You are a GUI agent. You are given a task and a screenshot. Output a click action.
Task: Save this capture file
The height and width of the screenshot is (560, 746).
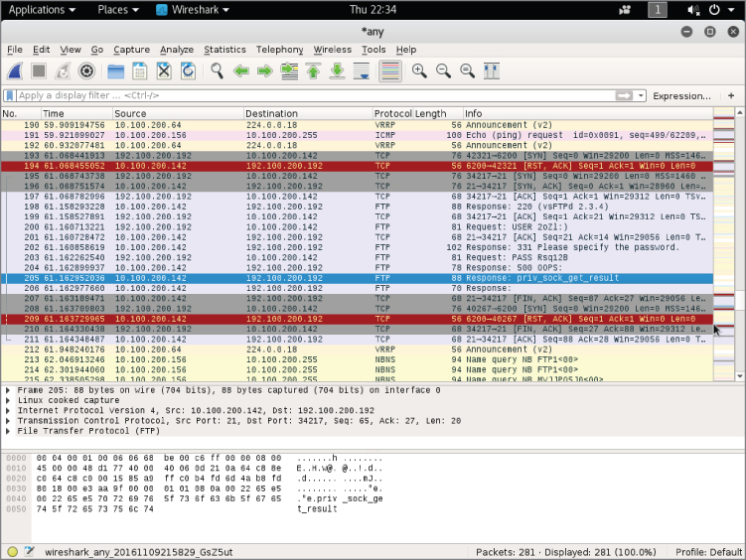[140, 71]
